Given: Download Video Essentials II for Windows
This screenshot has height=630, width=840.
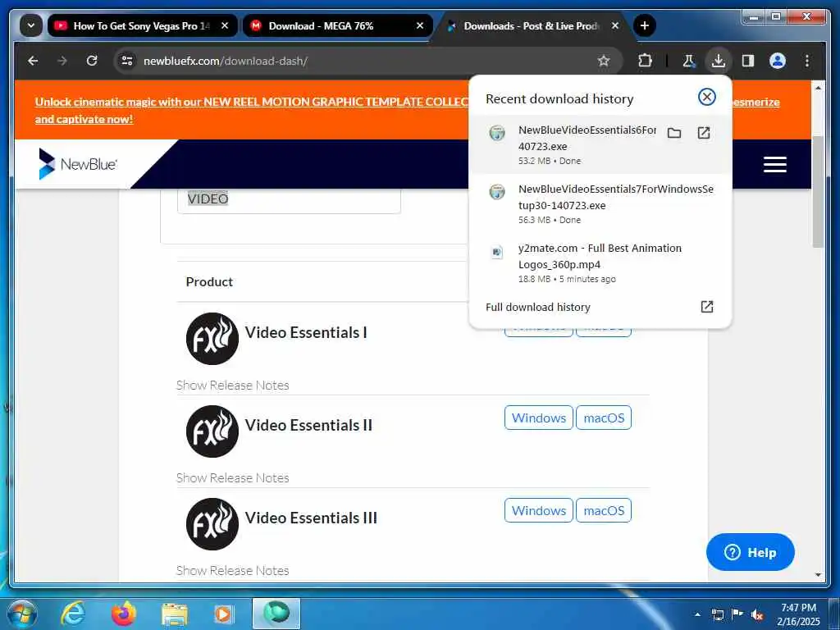Looking at the screenshot, I should (x=538, y=418).
